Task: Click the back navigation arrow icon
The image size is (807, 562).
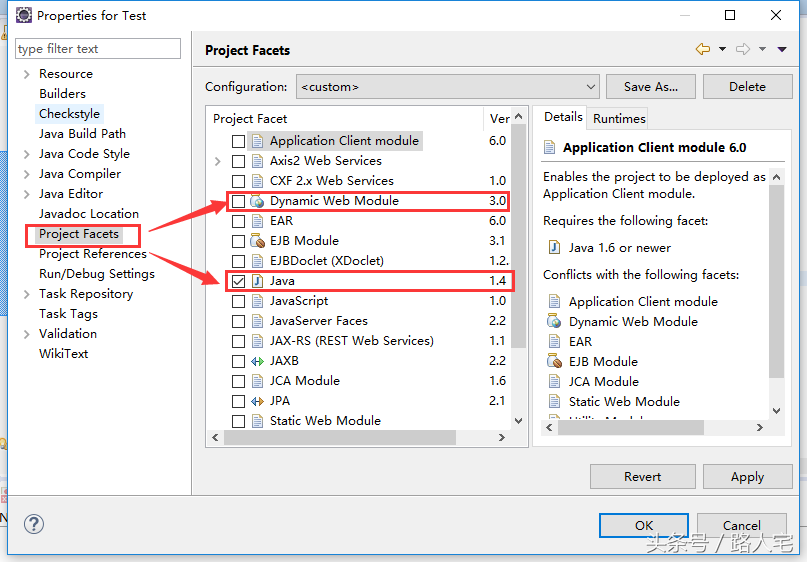Action: 702,50
